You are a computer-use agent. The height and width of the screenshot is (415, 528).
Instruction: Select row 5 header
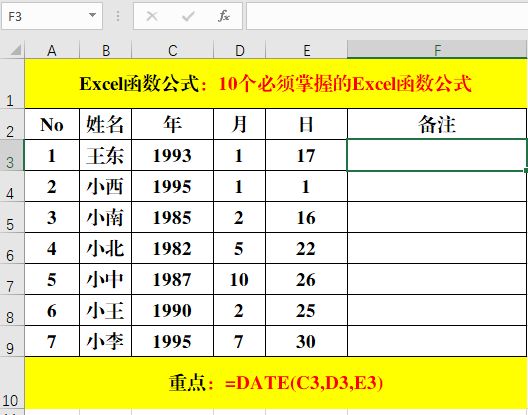coord(12,217)
